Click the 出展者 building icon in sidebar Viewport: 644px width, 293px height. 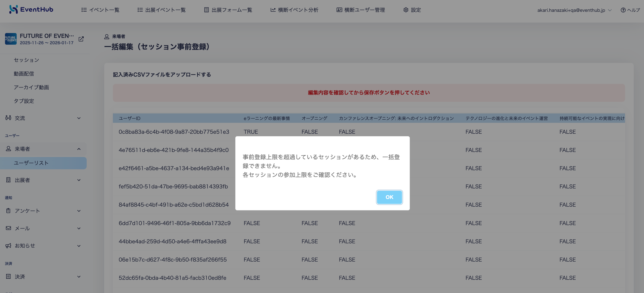tap(8, 180)
